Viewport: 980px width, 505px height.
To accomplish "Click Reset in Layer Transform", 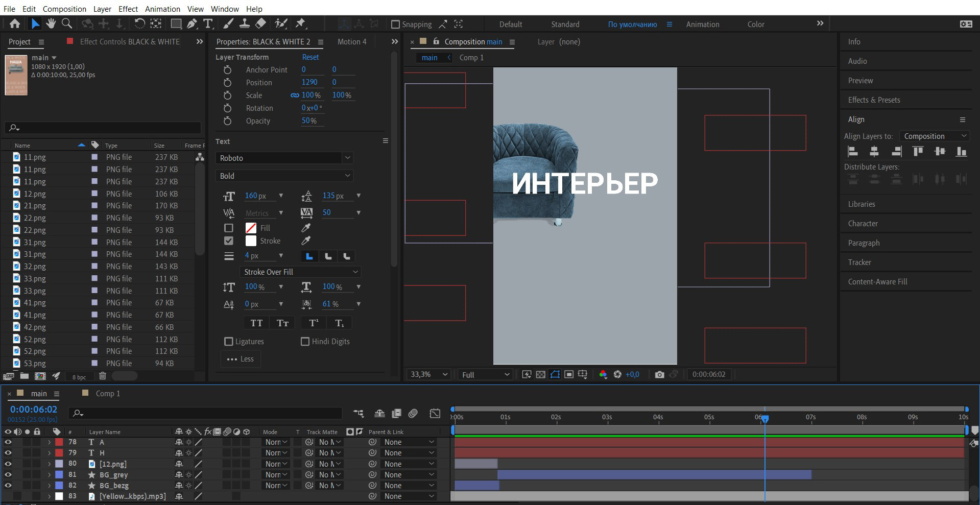I will click(x=310, y=57).
